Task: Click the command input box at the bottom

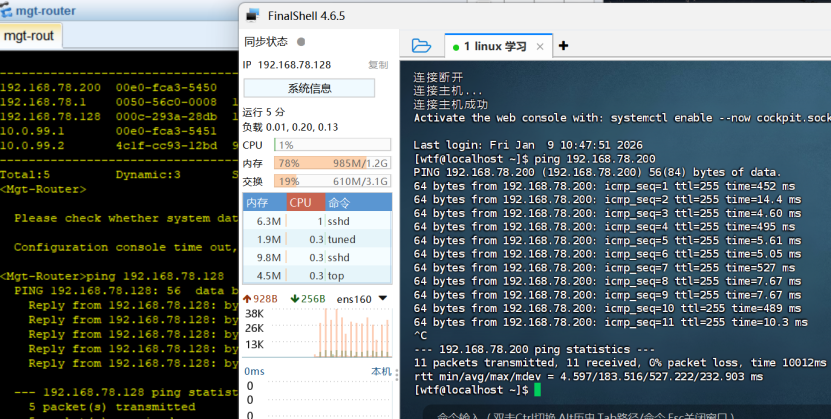Action: [x=625, y=414]
